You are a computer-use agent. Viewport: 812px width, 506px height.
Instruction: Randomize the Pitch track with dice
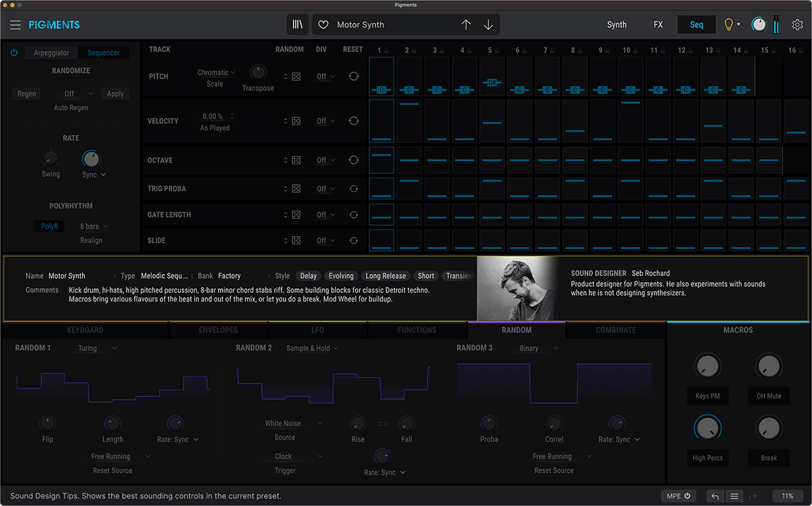[x=296, y=76]
